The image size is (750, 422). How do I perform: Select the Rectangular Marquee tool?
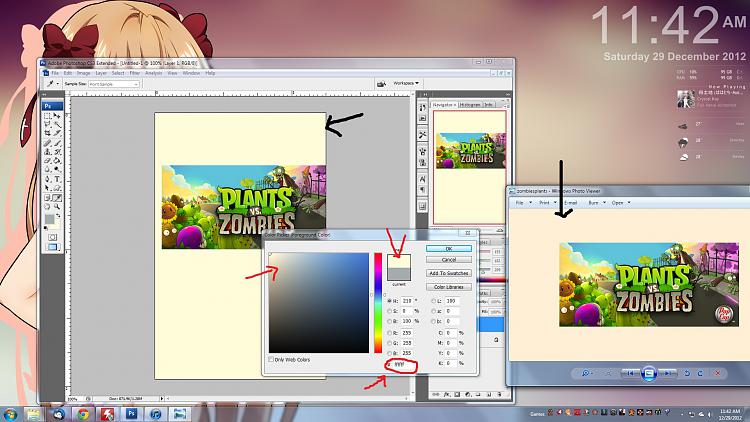click(47, 116)
